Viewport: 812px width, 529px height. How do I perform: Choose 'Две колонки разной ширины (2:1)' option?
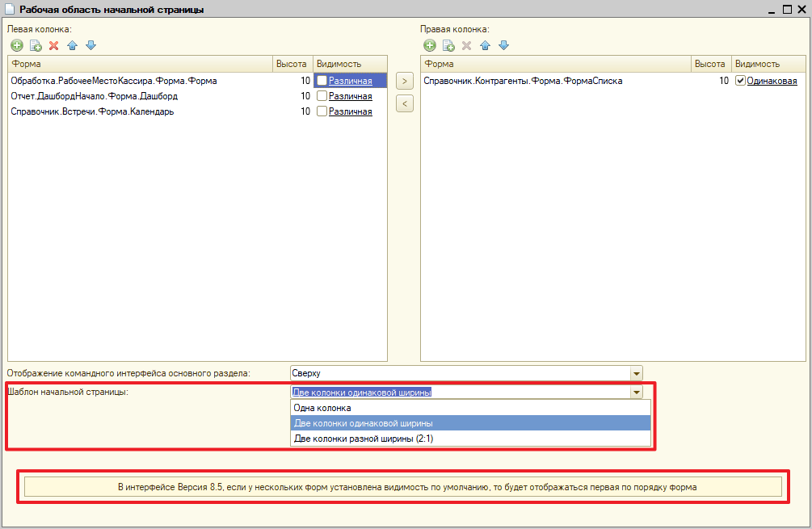[x=470, y=439]
